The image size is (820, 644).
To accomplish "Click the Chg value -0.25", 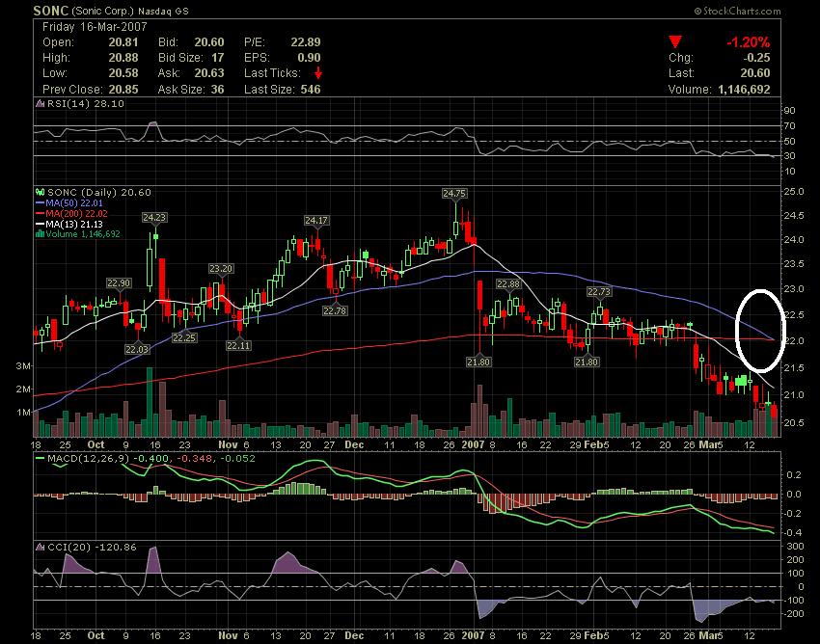I will 756,58.
